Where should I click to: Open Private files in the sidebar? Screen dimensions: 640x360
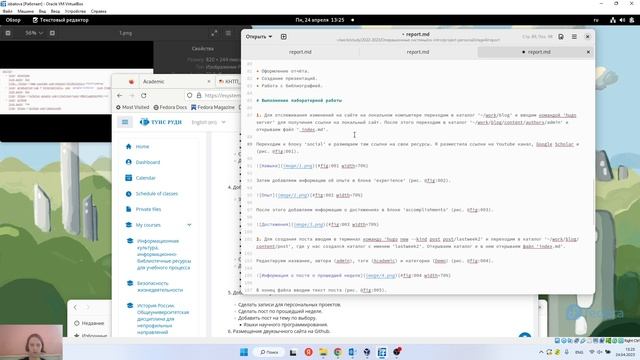click(x=148, y=209)
